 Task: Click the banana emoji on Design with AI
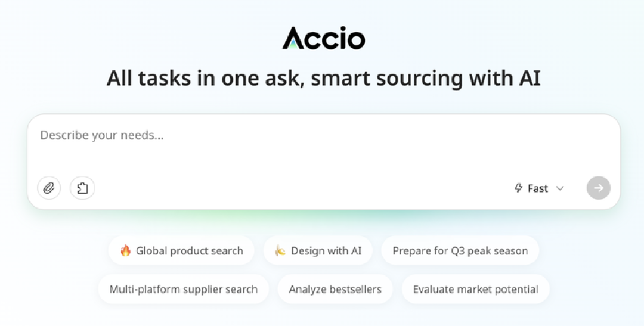coord(280,250)
